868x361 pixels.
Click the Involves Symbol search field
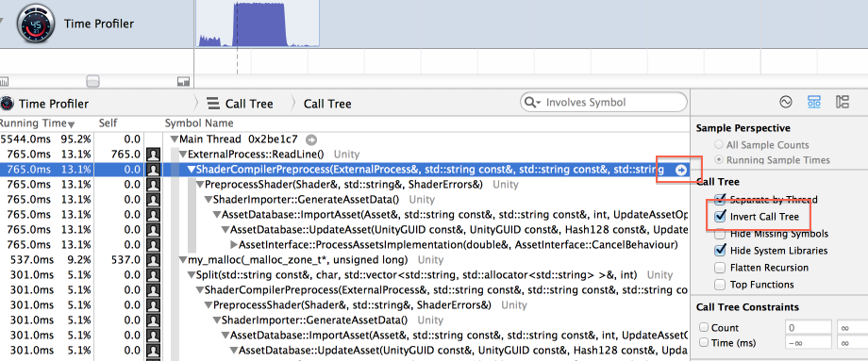(604, 103)
